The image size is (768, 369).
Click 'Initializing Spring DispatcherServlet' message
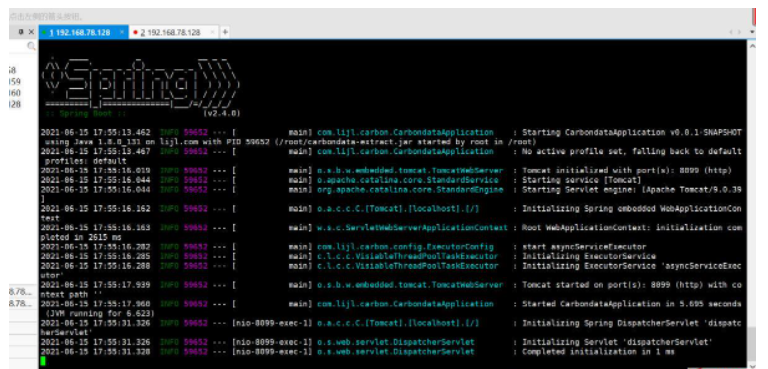tap(632, 323)
